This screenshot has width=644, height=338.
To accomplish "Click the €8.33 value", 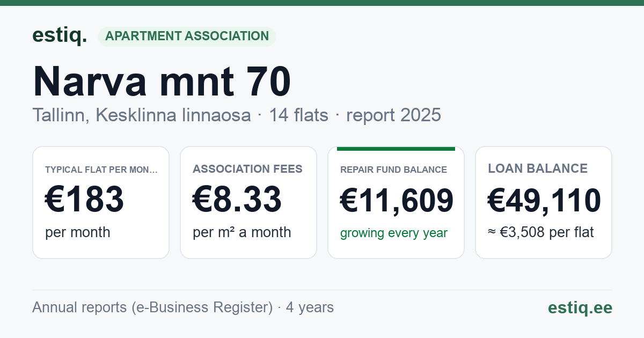I will [x=237, y=200].
